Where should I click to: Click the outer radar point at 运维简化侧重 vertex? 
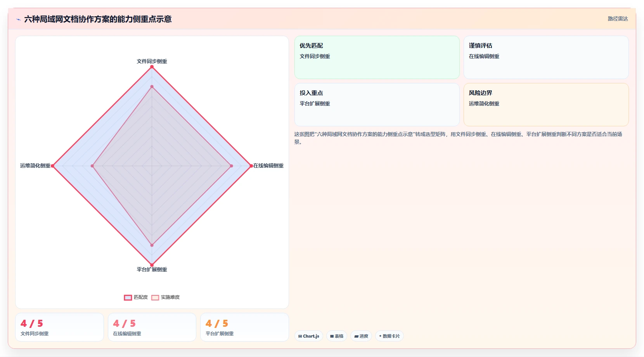pyautogui.click(x=52, y=166)
